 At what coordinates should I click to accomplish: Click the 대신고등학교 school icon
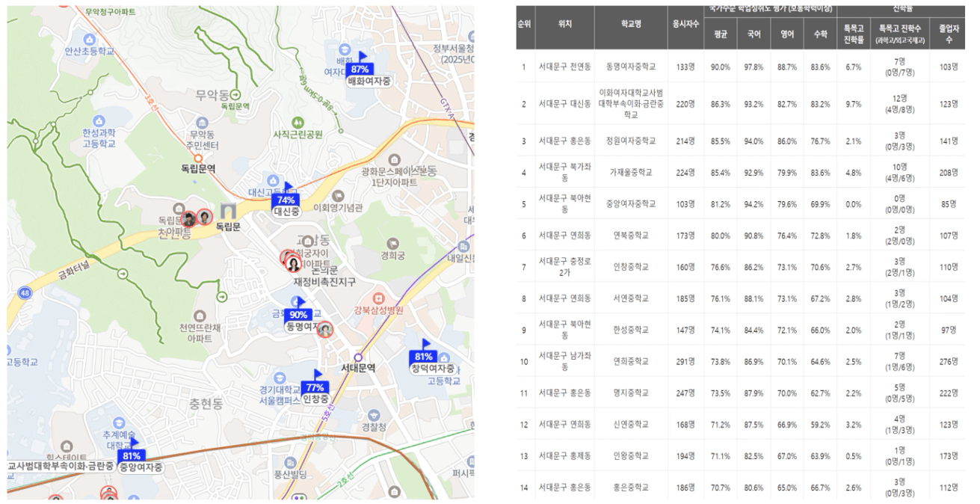273,180
